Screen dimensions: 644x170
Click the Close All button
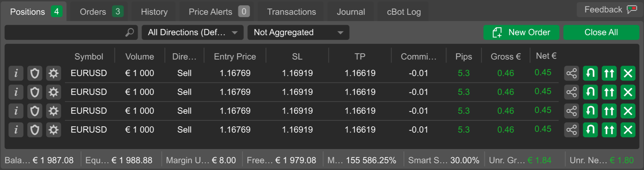point(601,32)
